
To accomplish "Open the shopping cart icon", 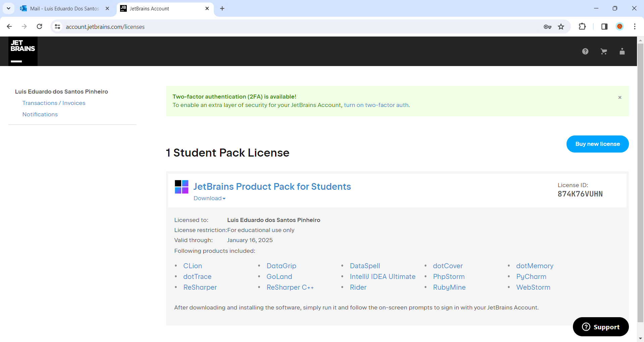I will point(604,51).
